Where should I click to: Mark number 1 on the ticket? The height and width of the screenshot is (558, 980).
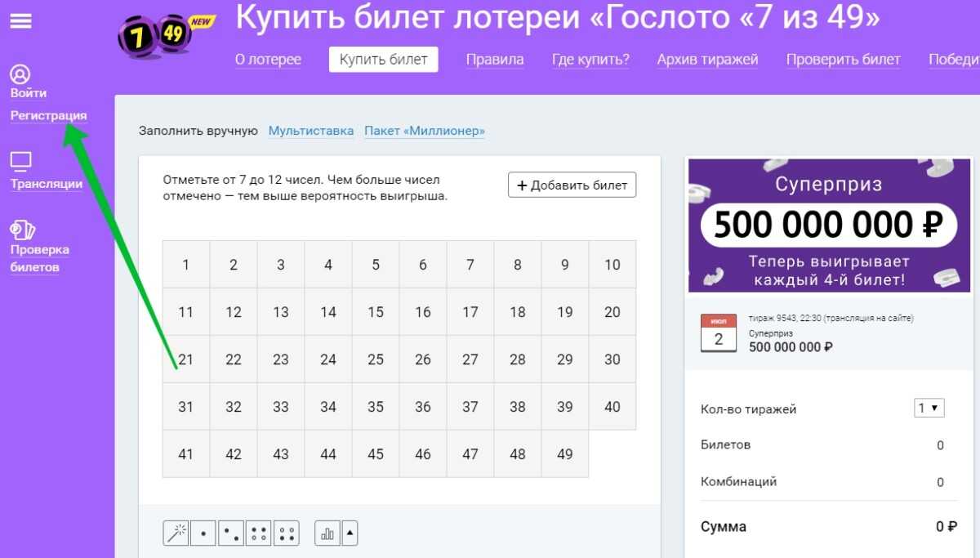pos(186,265)
